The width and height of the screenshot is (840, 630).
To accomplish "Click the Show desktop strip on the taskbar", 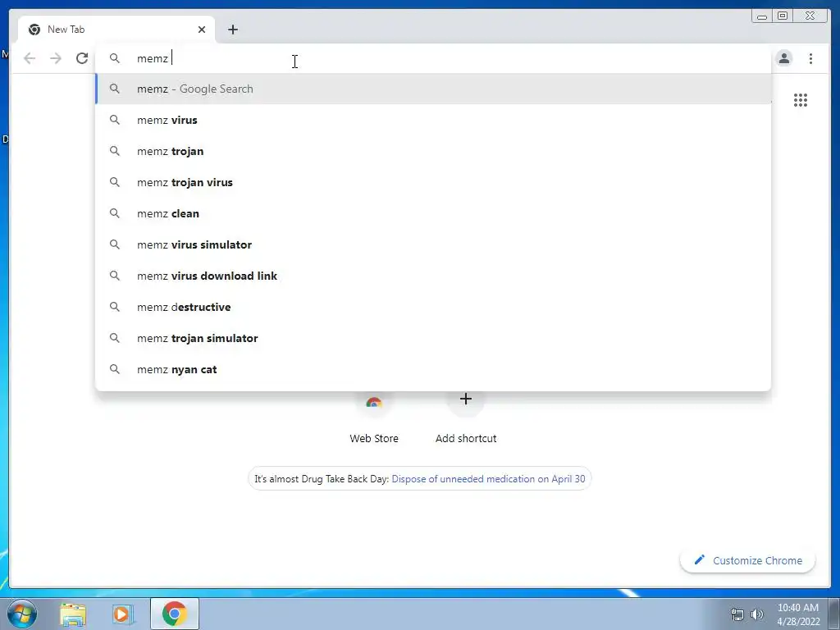I will (x=834, y=614).
